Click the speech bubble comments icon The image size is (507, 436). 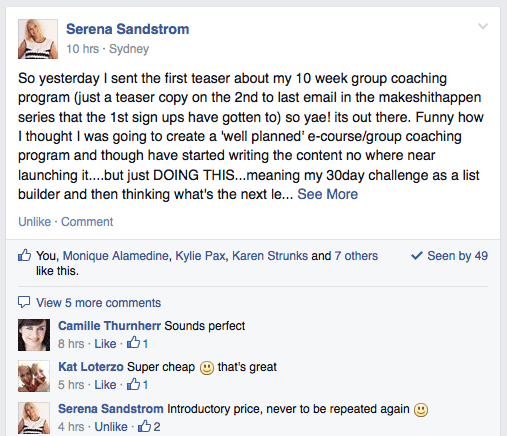pyautogui.click(x=24, y=302)
